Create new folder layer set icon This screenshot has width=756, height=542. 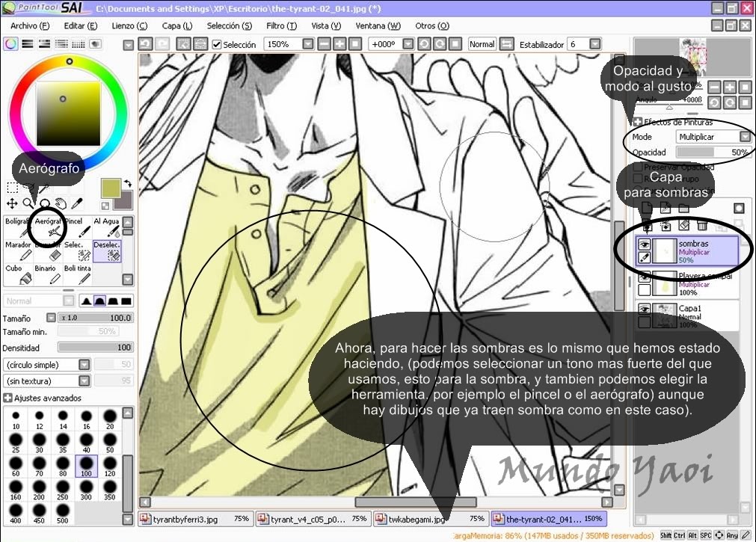point(683,209)
